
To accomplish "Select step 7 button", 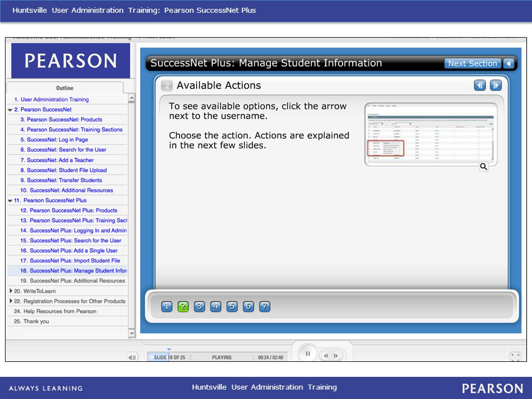I will 265,306.
